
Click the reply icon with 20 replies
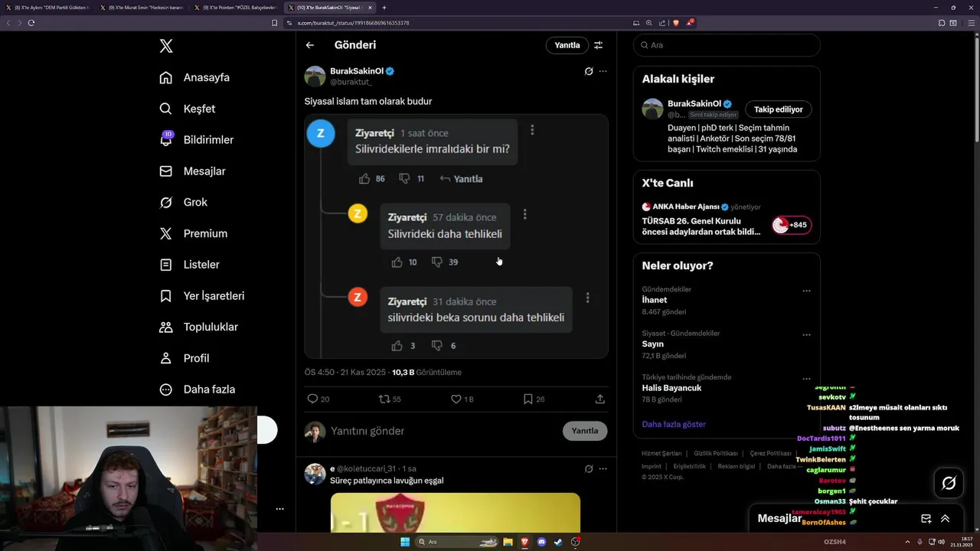point(318,399)
